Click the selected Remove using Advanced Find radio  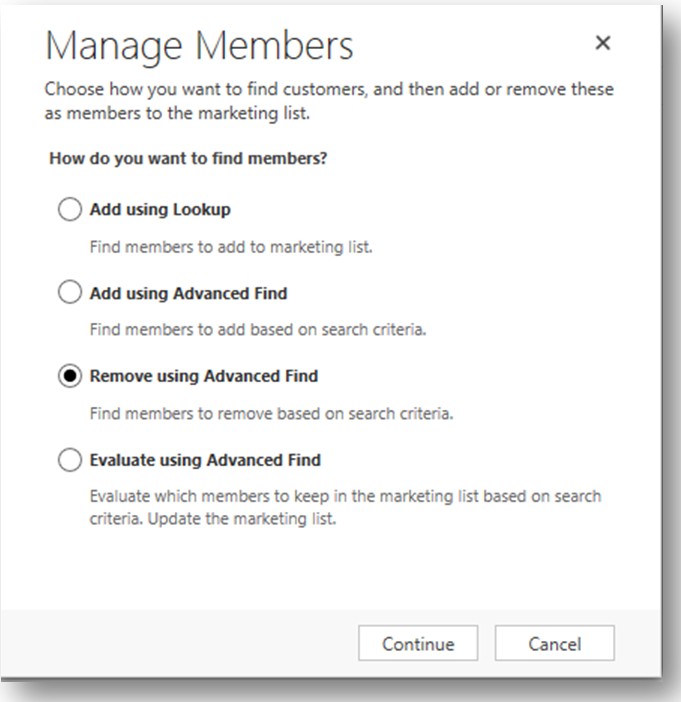point(70,376)
